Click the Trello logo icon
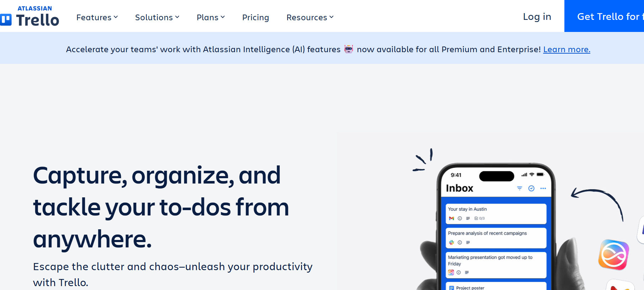Screen dimensions: 644x290 click(6, 20)
